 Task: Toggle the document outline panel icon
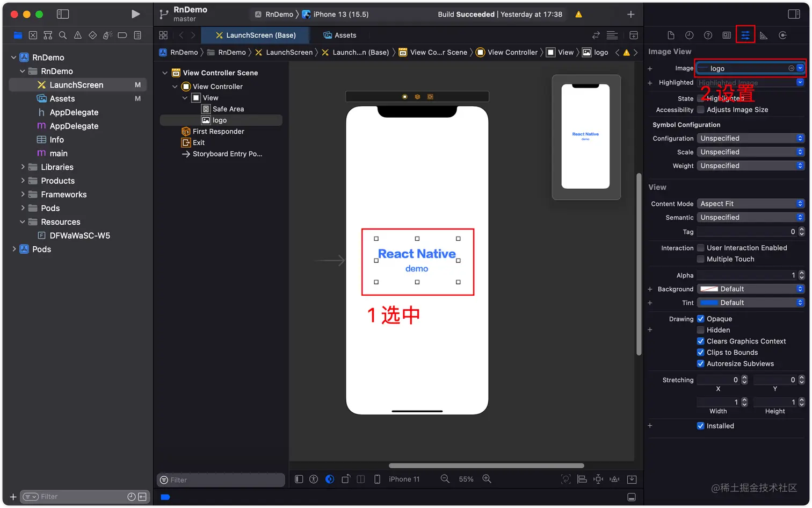click(x=299, y=479)
